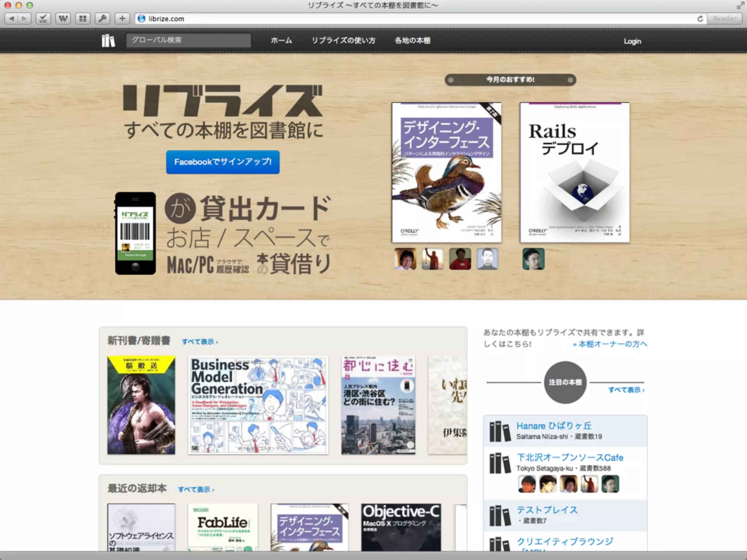747x560 pixels.
Task: Open the Business Model Generation book cover
Action: pyautogui.click(x=258, y=405)
